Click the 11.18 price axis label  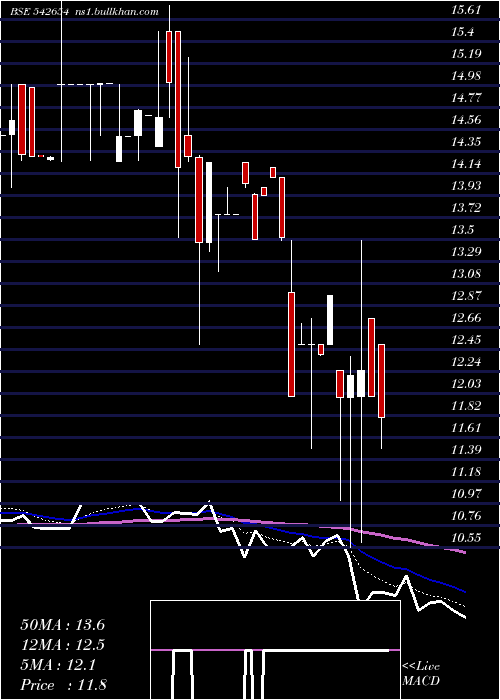pyautogui.click(x=466, y=471)
